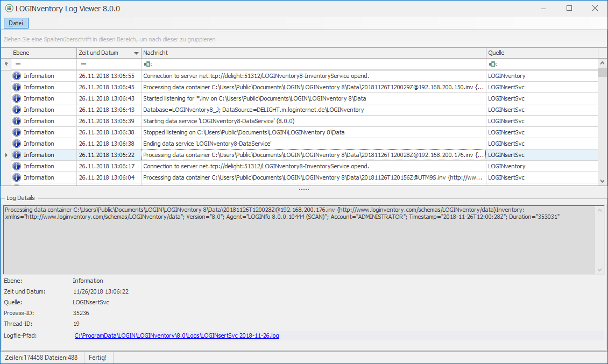This screenshot has width=608, height=364.
Task: Click the current-row indicator arrow
Action: (x=6, y=155)
